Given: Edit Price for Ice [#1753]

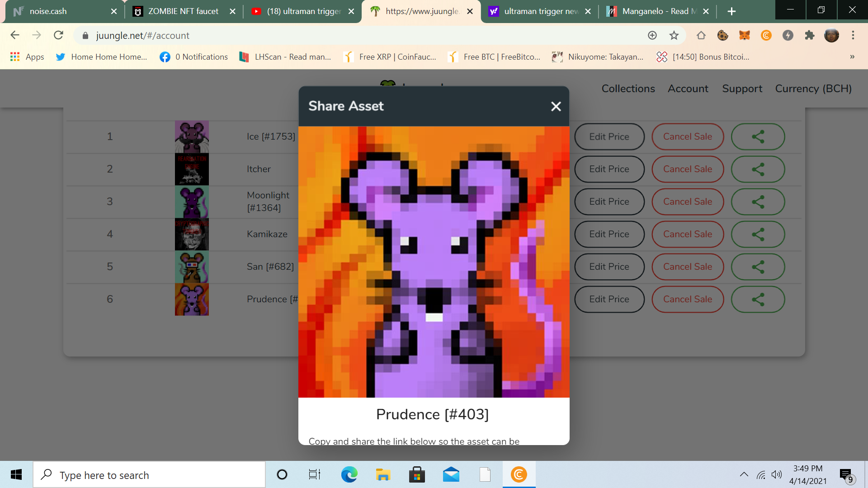Looking at the screenshot, I should [609, 136].
